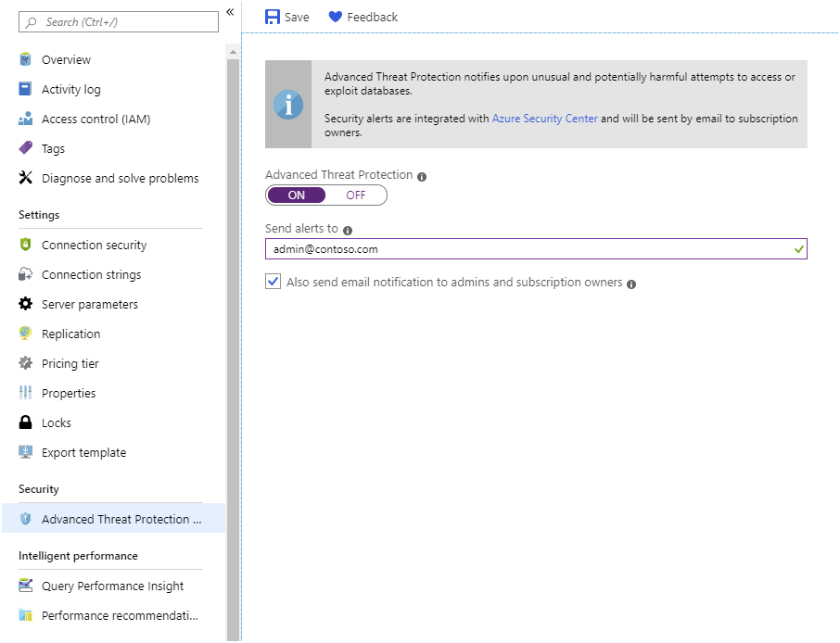Click the Feedback heart icon
Image resolution: width=840 pixels, height=643 pixels.
336,17
